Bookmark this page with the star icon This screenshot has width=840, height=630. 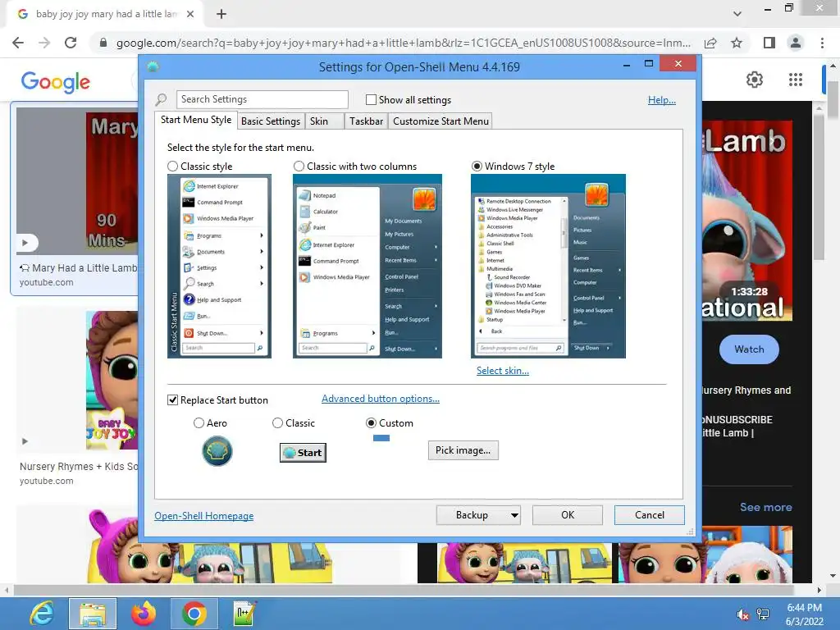pyautogui.click(x=737, y=43)
